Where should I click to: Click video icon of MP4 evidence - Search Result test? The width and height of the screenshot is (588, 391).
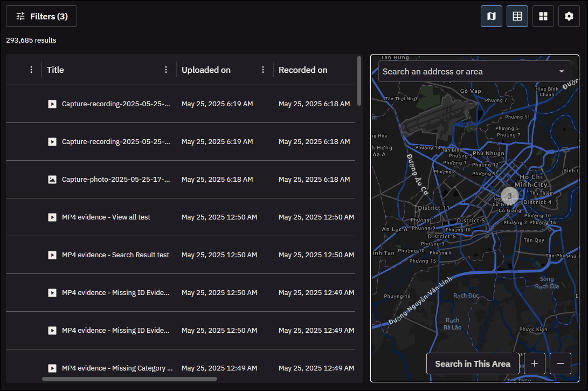(x=52, y=255)
